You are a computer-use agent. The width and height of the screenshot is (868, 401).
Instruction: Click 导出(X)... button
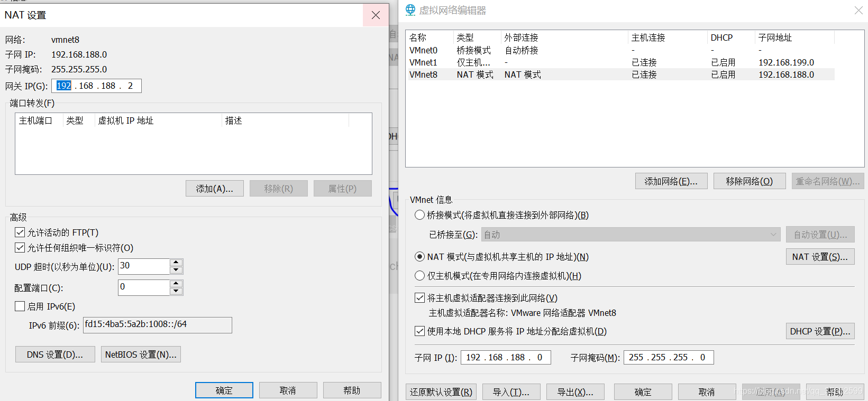click(x=575, y=392)
